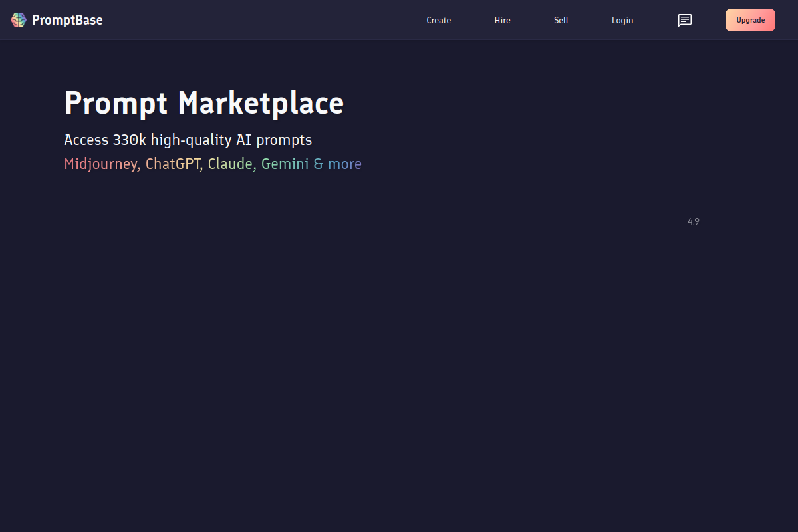
Task: Click the Upgrade button
Action: tap(750, 20)
